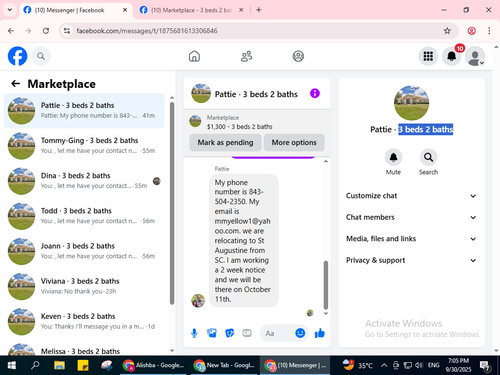Open the tab search dropdown arrow
500x375 pixels.
coord(10,10)
